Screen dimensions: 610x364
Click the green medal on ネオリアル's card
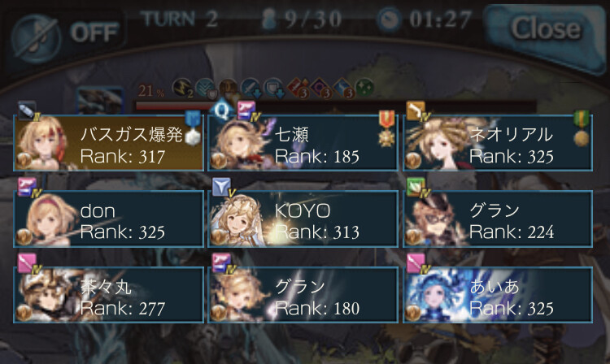pos(582,128)
